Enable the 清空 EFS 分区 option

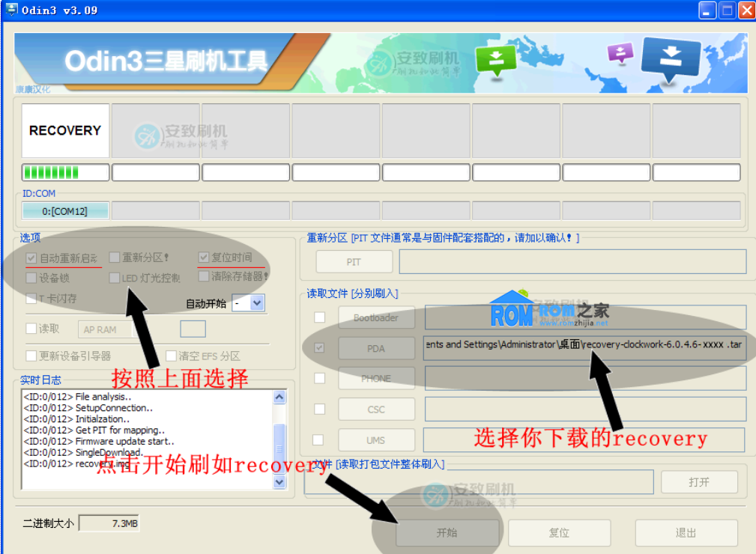(172, 356)
